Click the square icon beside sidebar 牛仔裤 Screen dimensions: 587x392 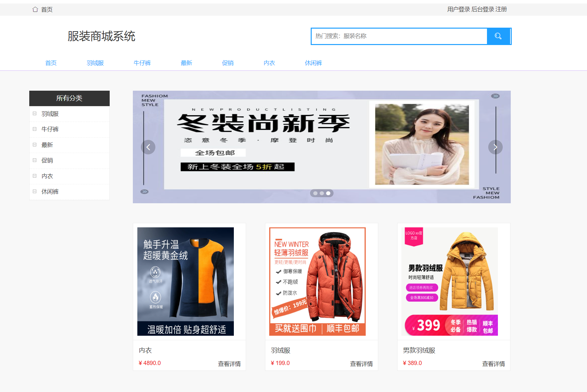pyautogui.click(x=35, y=129)
